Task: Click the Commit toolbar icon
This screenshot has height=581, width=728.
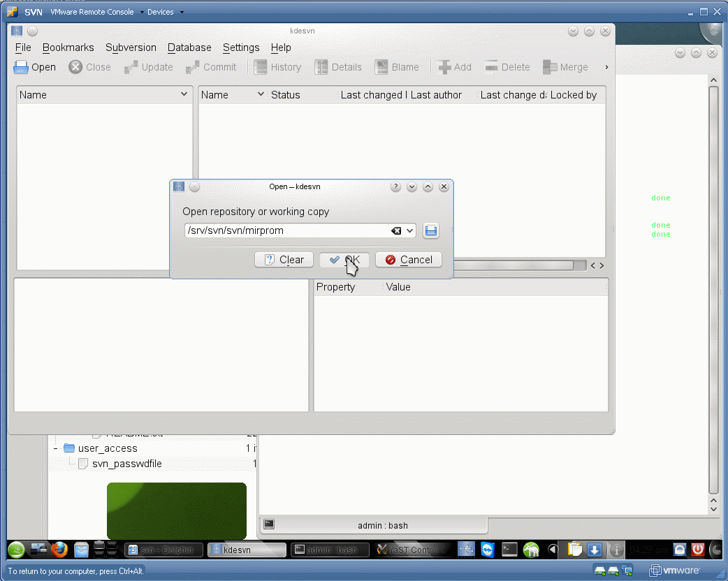Action: pos(193,67)
